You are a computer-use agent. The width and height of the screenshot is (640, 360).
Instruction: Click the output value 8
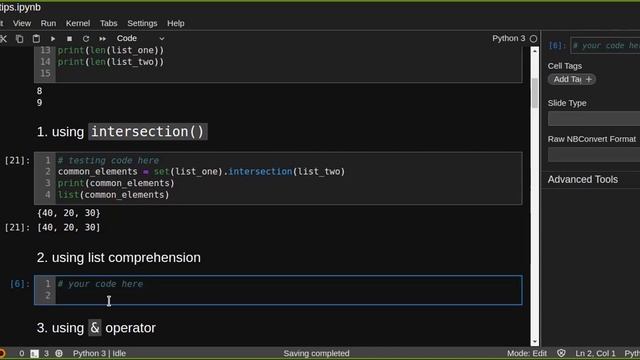pos(39,91)
